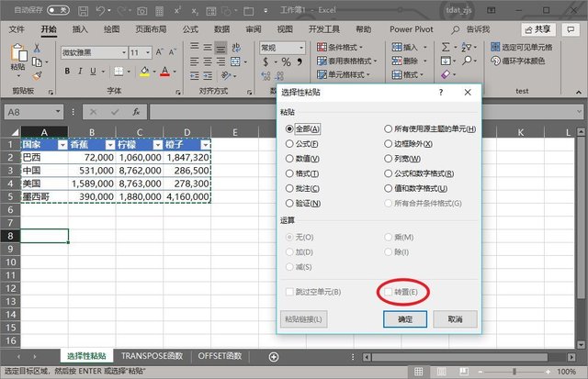
Task: Open the 公式 ribbon tab
Action: click(x=190, y=29)
